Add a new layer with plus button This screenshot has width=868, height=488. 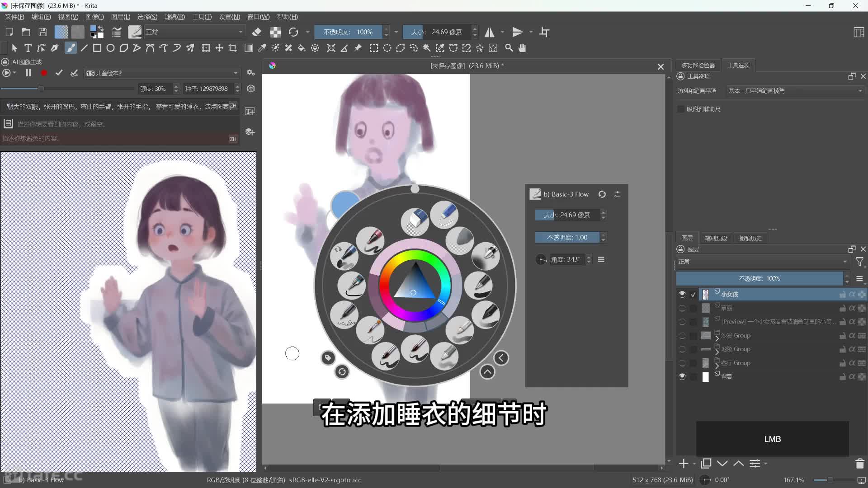coord(684,464)
